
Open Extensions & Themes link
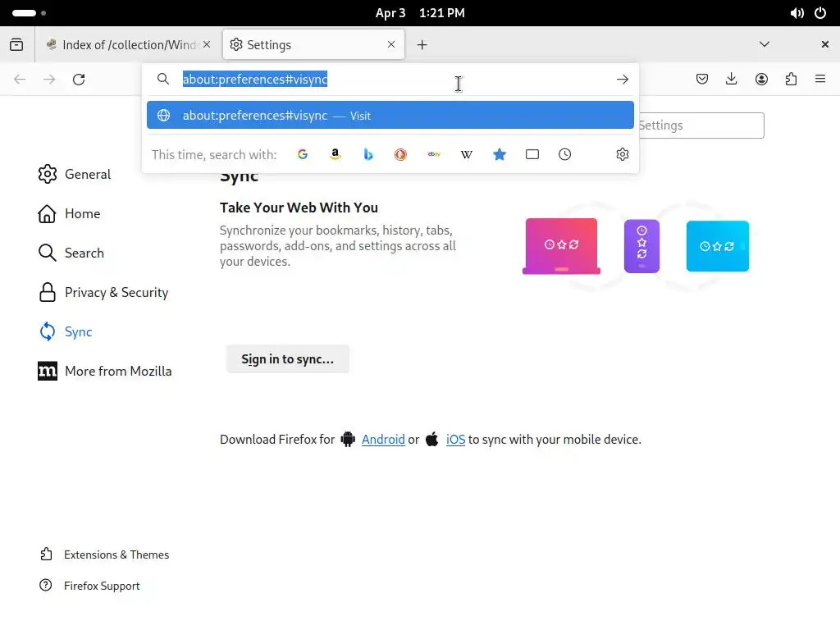pyautogui.click(x=105, y=555)
